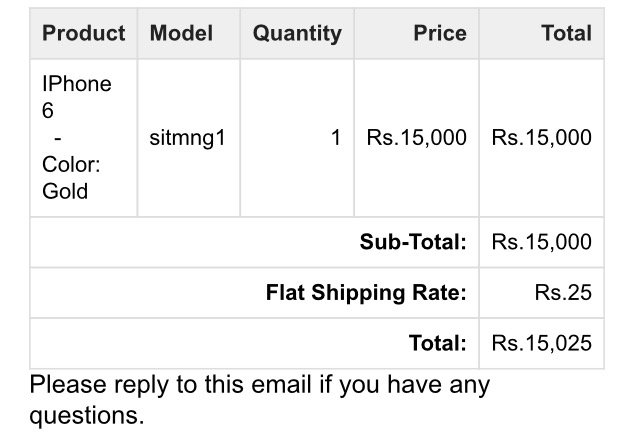Click the Price column header
Viewport: 640px width, 436px height.
coord(440,33)
